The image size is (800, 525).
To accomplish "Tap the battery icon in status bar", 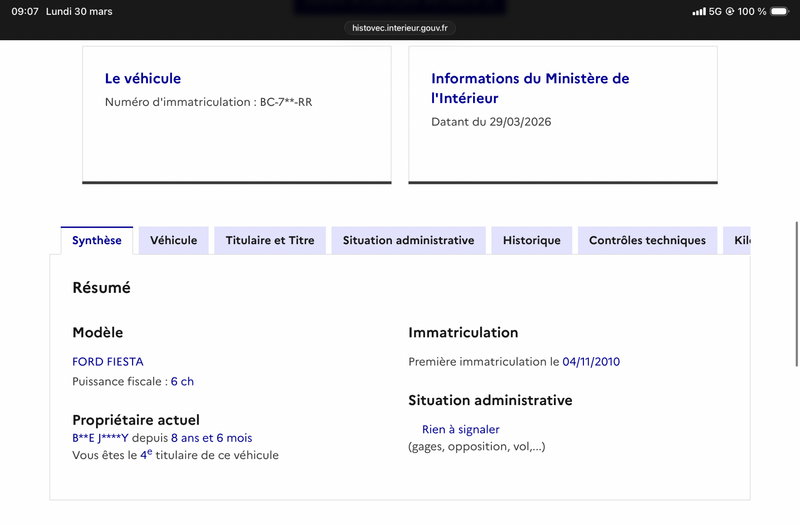I will (780, 11).
